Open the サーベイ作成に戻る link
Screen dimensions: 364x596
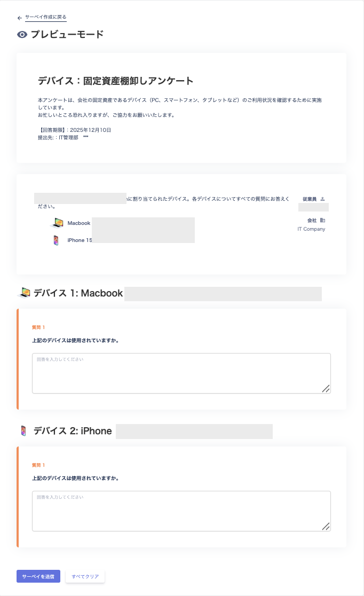46,17
